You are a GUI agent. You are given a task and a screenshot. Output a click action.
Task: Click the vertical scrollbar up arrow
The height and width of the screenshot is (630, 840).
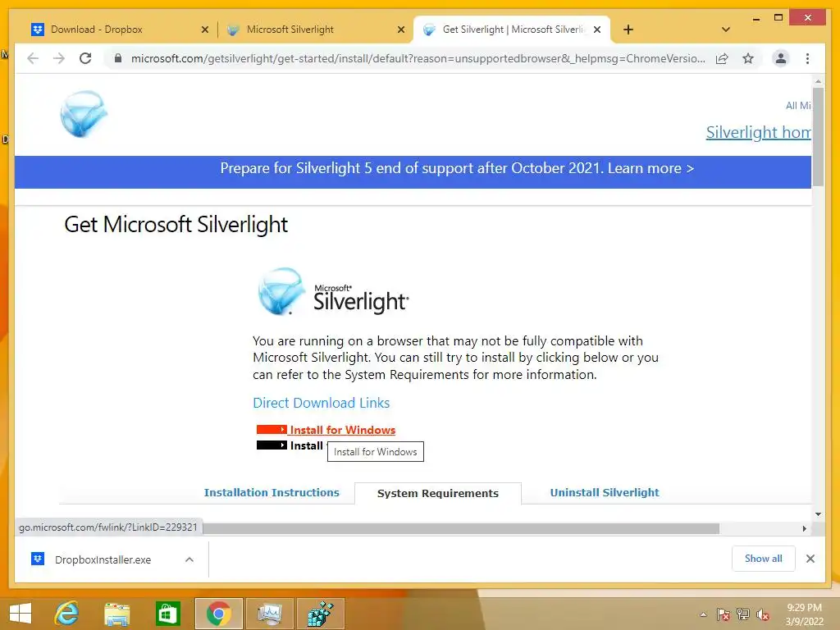(818, 81)
